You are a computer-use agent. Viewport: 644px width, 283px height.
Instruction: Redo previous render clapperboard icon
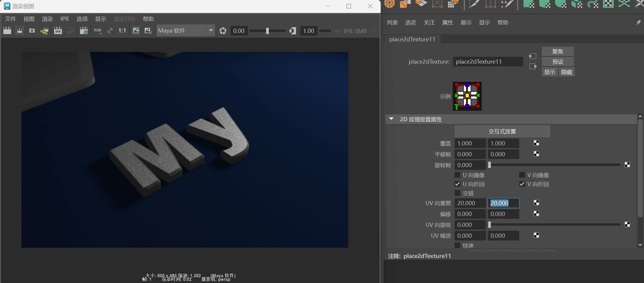point(7,30)
